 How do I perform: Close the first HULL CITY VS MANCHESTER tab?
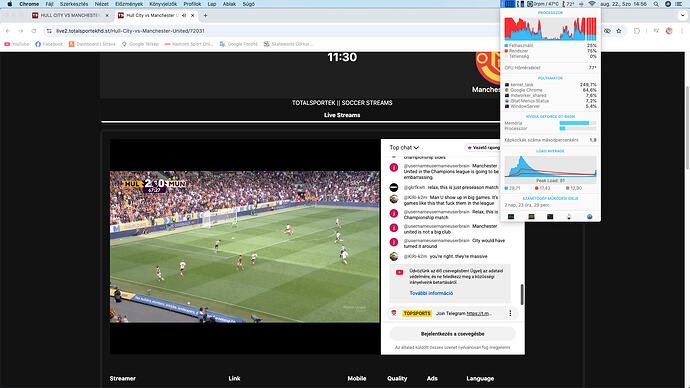click(107, 15)
